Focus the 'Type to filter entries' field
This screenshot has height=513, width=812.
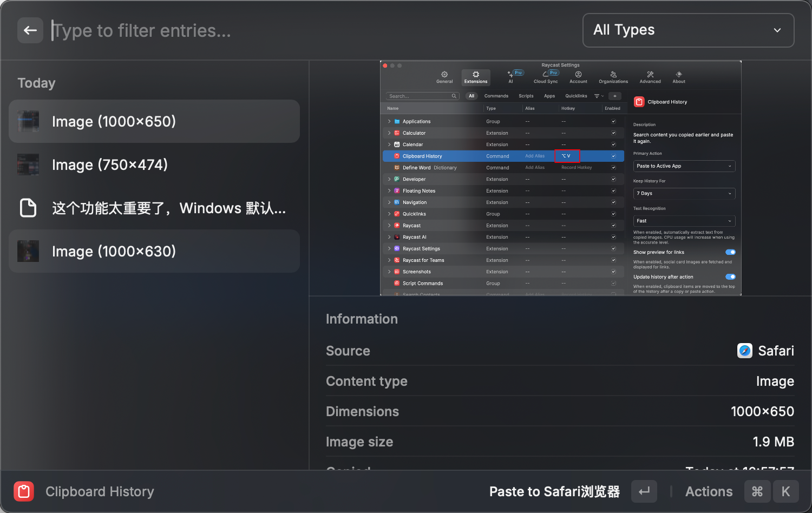[x=312, y=30]
